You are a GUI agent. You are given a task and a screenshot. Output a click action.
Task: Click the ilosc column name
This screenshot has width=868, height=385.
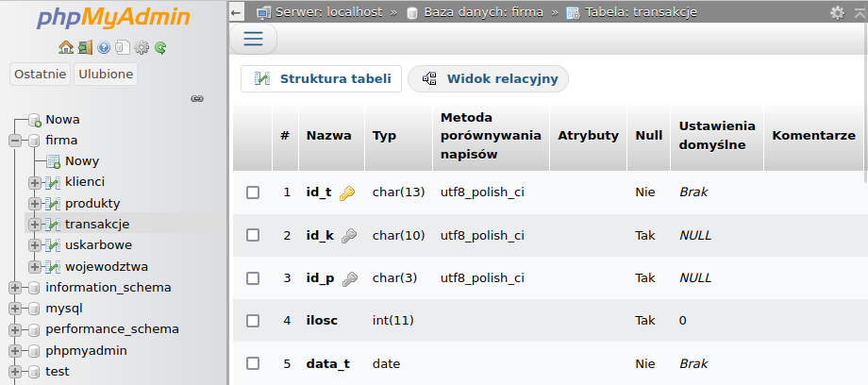[x=322, y=321]
